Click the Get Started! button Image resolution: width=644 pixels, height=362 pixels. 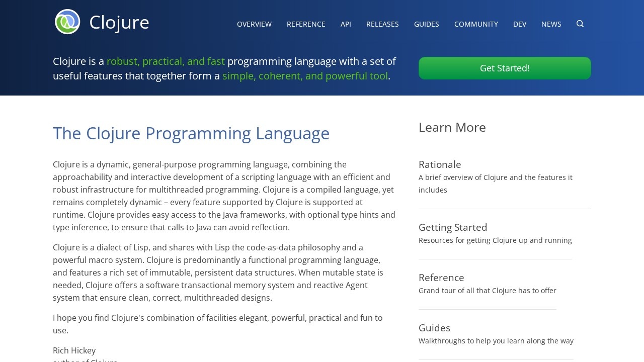[x=505, y=68]
